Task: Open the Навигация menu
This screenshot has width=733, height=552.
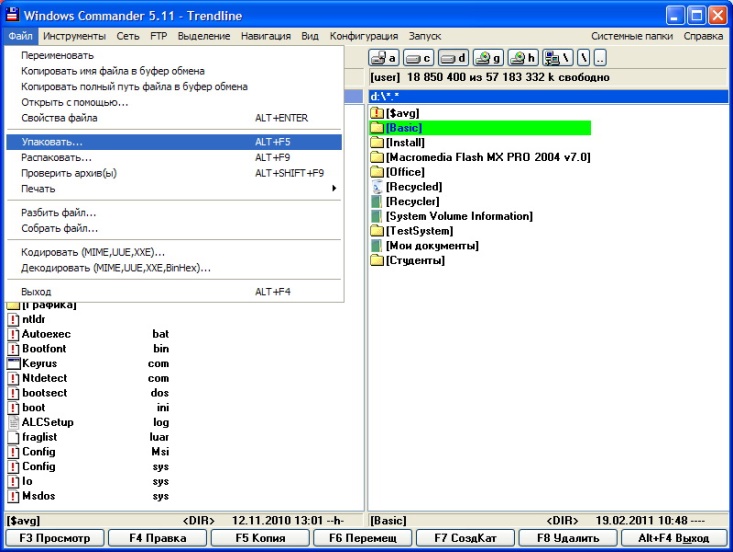Action: coord(266,36)
